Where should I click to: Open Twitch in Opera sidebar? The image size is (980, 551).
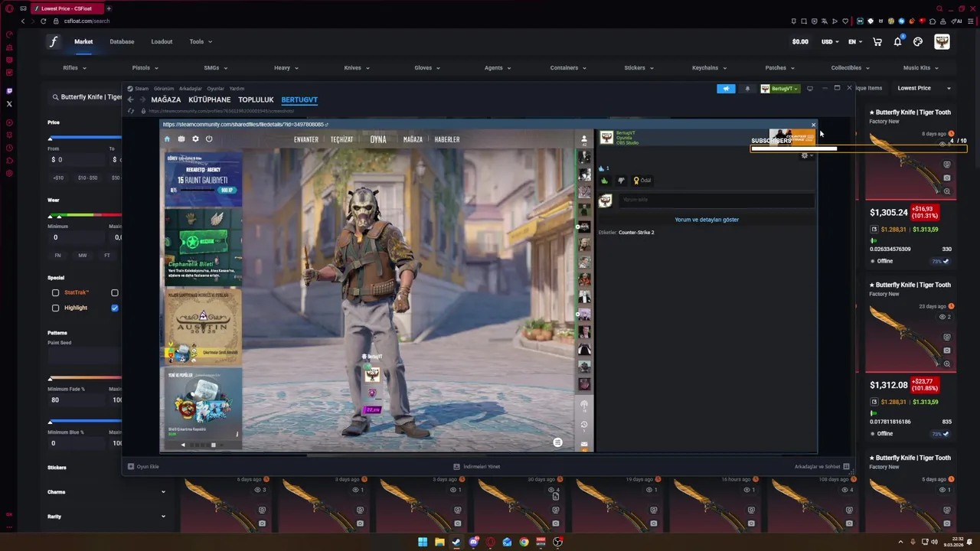(x=9, y=91)
